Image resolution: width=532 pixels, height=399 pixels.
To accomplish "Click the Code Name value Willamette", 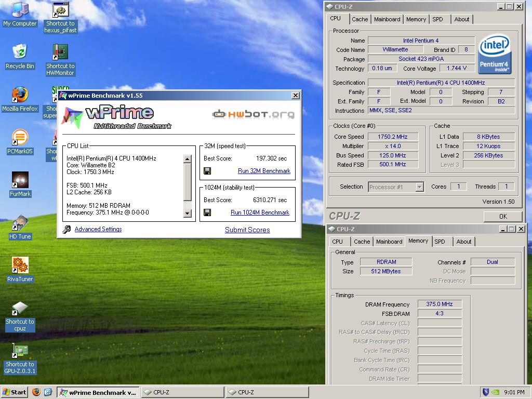I will click(x=395, y=49).
